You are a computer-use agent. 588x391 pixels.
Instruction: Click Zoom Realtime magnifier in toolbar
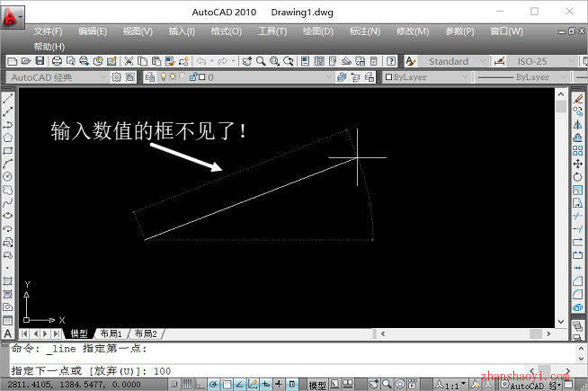coord(261,61)
